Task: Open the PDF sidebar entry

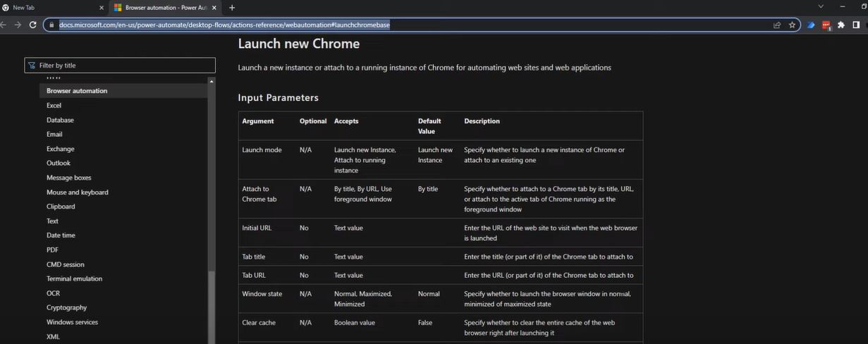Action: tap(52, 250)
